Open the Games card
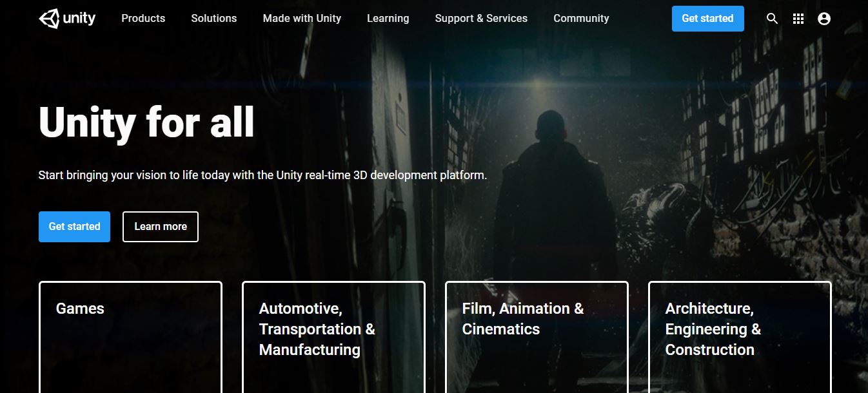 pyautogui.click(x=130, y=336)
